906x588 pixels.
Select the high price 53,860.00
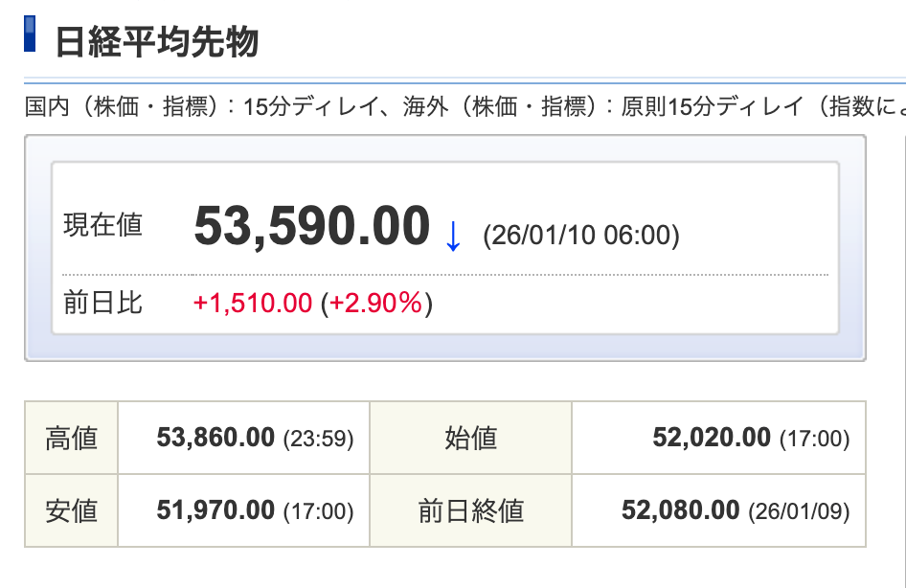tap(215, 439)
